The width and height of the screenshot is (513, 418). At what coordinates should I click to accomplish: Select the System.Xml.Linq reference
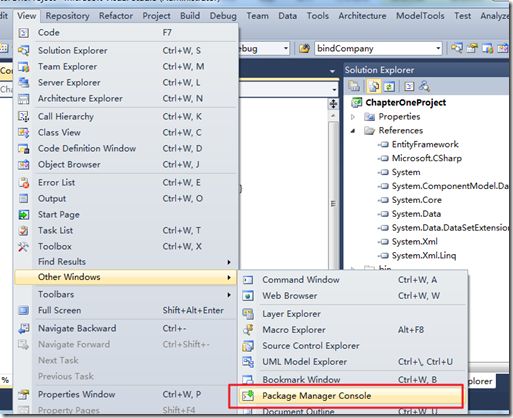click(424, 256)
